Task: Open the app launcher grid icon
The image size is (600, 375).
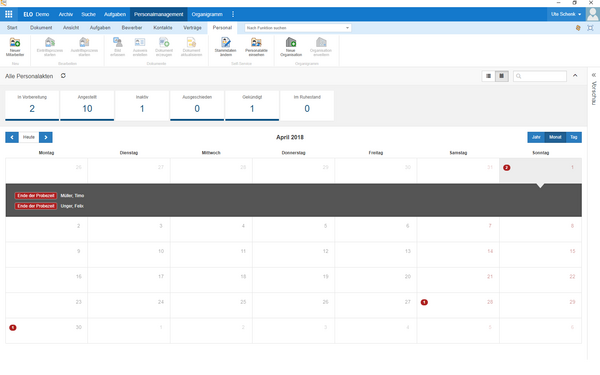Action: coord(8,14)
